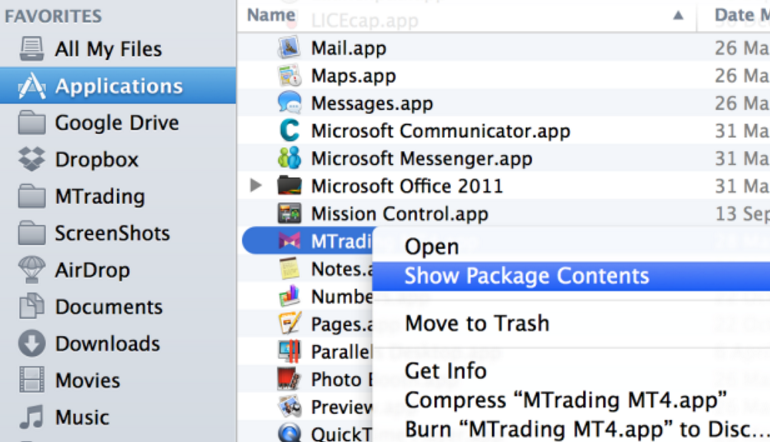Screen dimensions: 770x442
Task: Open Documents sidebar label
Action: tap(109, 307)
